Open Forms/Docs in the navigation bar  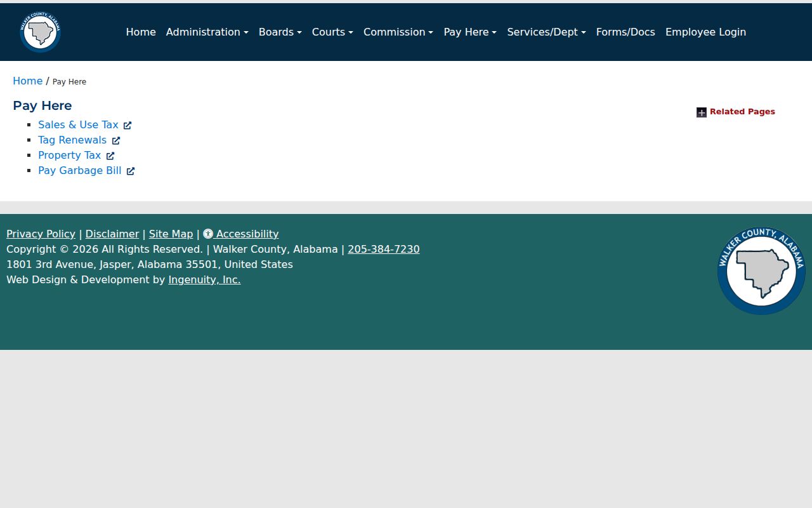[625, 32]
